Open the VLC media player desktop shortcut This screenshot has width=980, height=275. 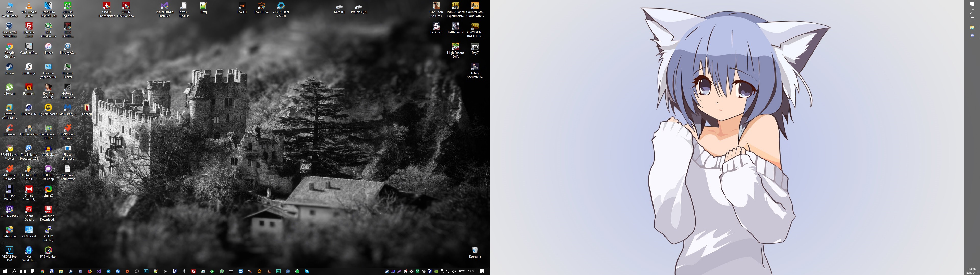click(x=29, y=9)
